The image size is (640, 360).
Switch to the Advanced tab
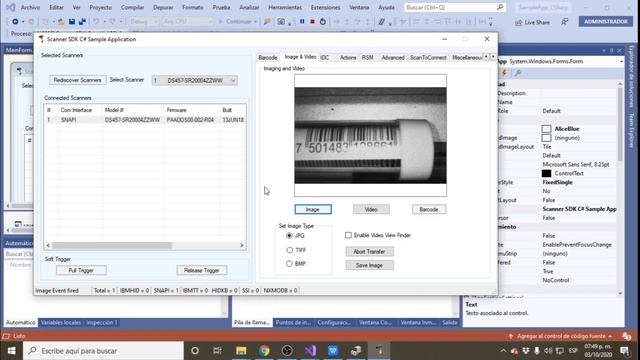(x=393, y=58)
